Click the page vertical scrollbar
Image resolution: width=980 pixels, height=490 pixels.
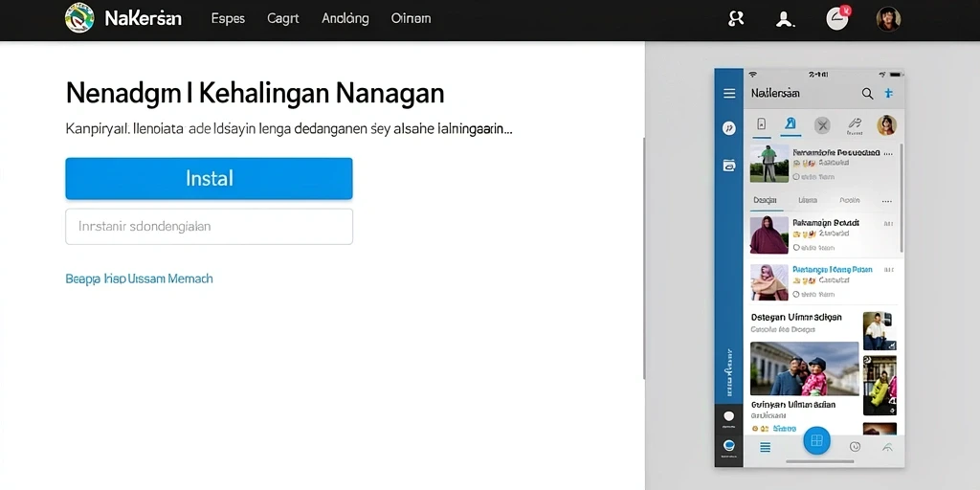[644, 258]
